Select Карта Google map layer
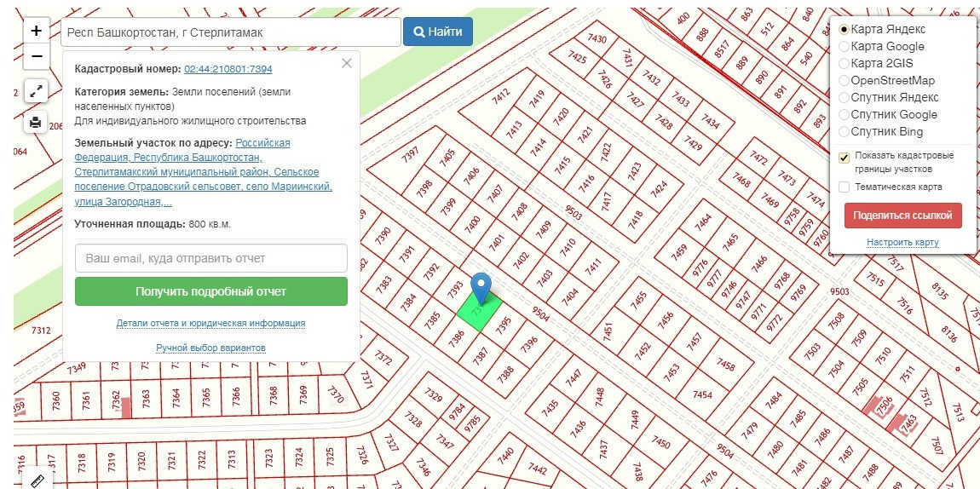This screenshot has height=489, width=980. (x=844, y=46)
